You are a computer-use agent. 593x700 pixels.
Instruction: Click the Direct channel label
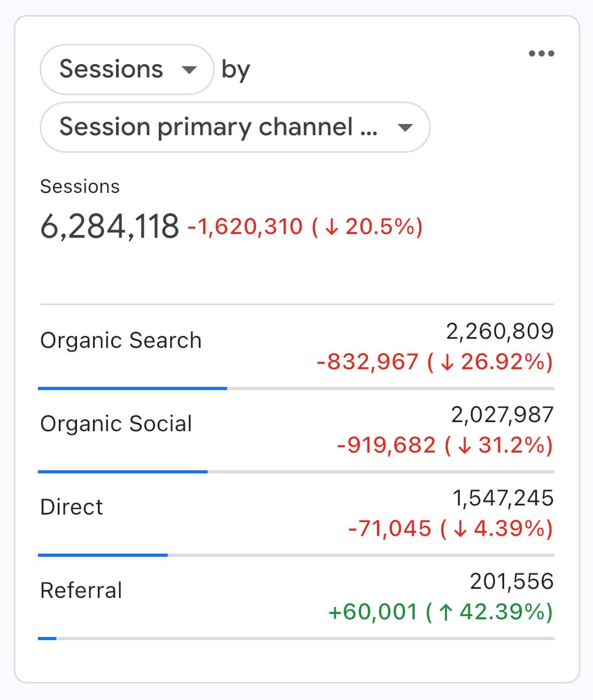(x=72, y=507)
